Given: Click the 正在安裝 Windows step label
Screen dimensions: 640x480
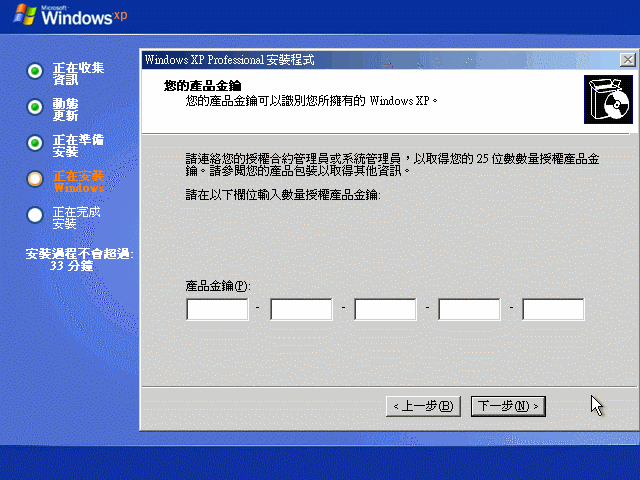Looking at the screenshot, I should (78, 182).
